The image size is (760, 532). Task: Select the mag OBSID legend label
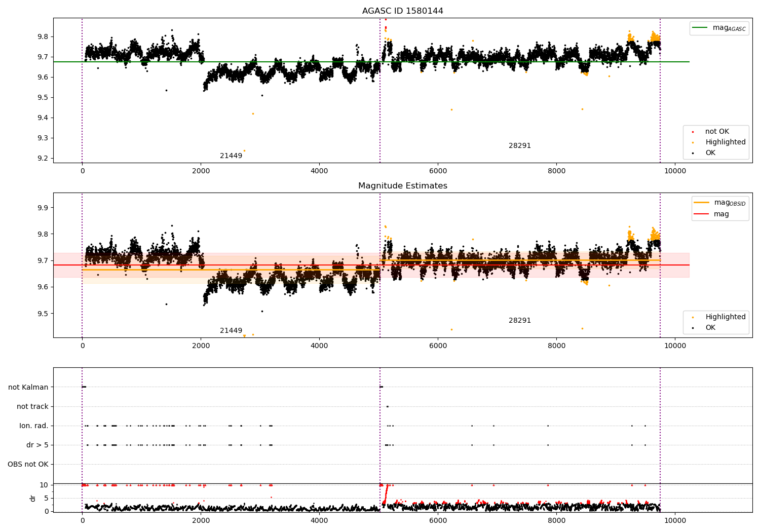[x=730, y=203]
